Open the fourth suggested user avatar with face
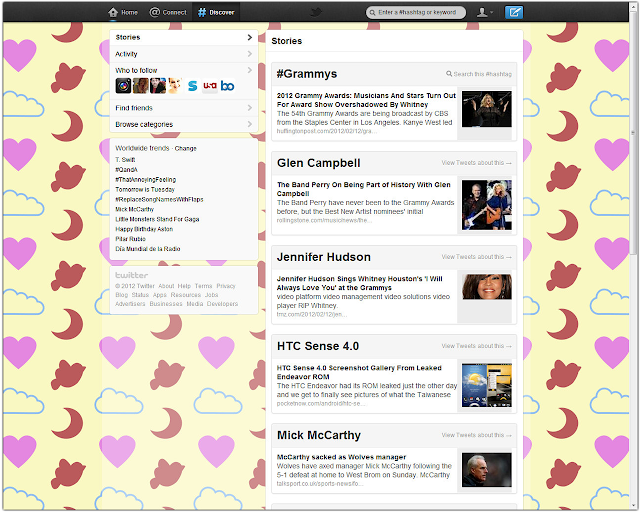Screen dimensions: 640x512 point(175,86)
